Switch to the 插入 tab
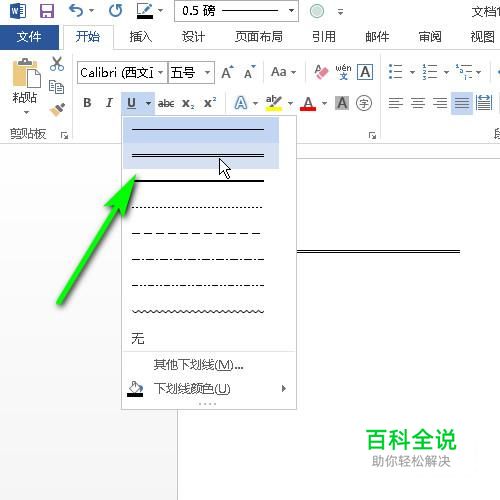 tap(140, 37)
